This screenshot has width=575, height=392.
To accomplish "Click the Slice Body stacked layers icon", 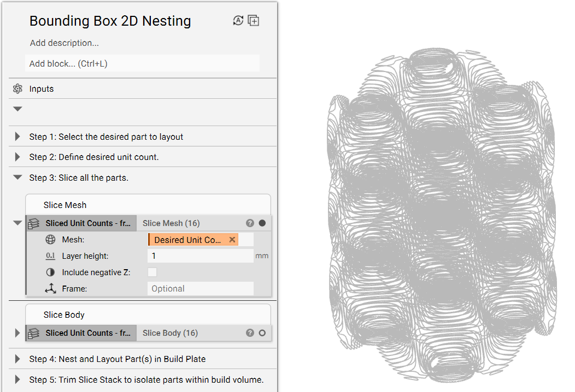I will [34, 333].
